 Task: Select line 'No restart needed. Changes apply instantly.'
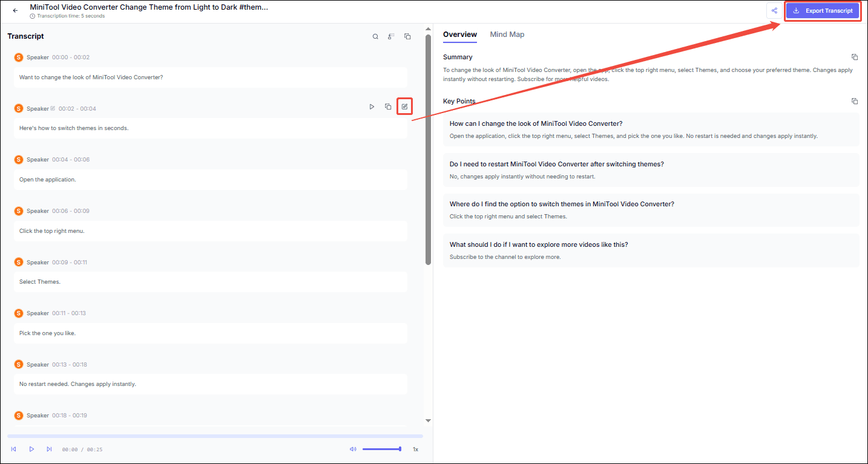click(x=210, y=384)
